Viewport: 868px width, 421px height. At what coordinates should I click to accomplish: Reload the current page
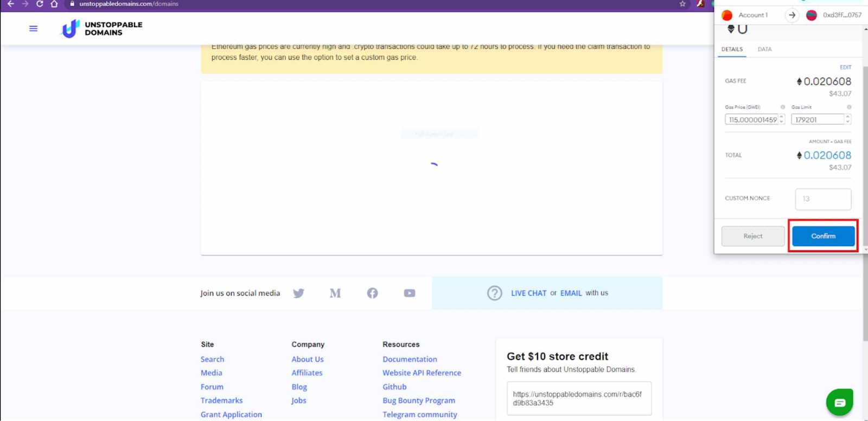(40, 4)
